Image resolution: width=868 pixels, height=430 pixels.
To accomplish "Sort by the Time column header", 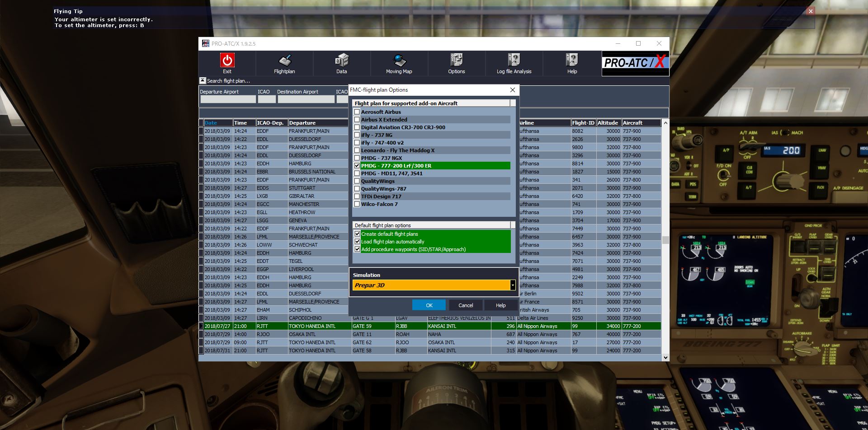I will 244,123.
